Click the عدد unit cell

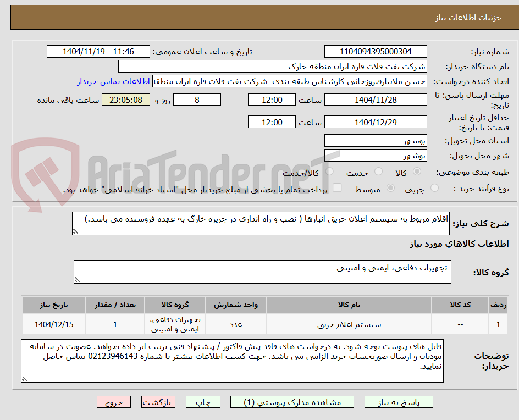tap(236, 324)
